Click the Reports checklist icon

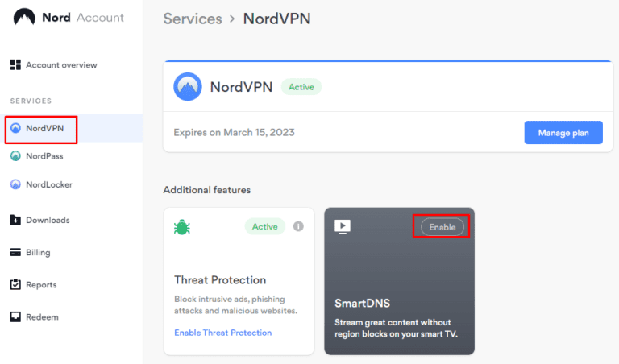tap(15, 284)
